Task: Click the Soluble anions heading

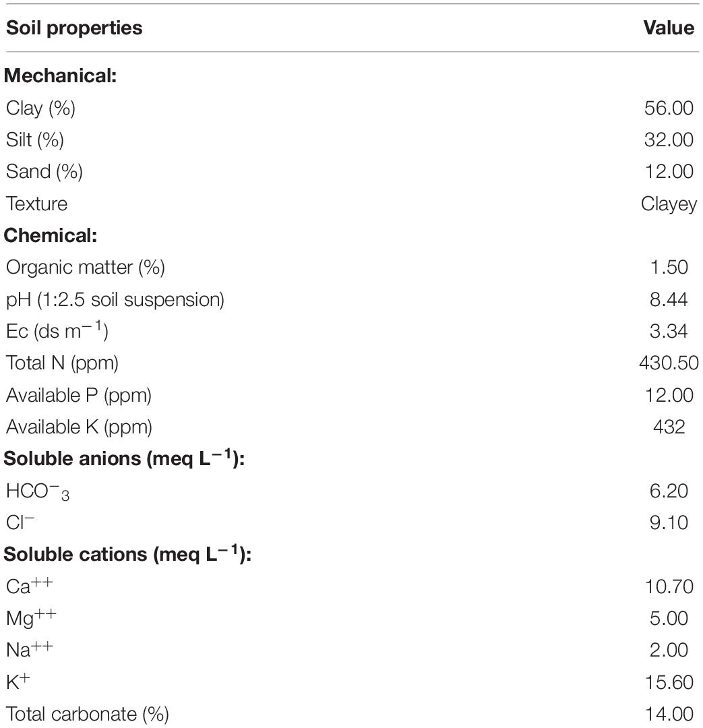Action: tap(125, 459)
